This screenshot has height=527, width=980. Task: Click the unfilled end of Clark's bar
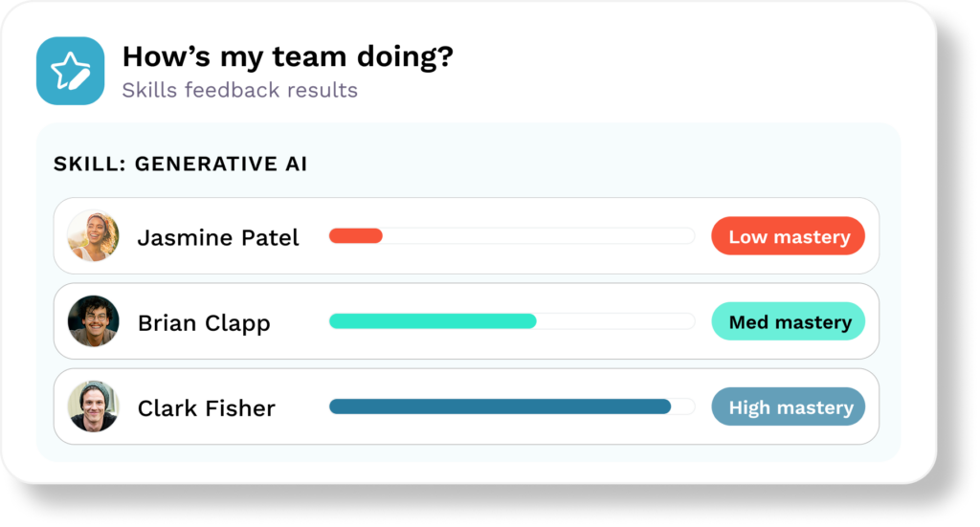683,406
